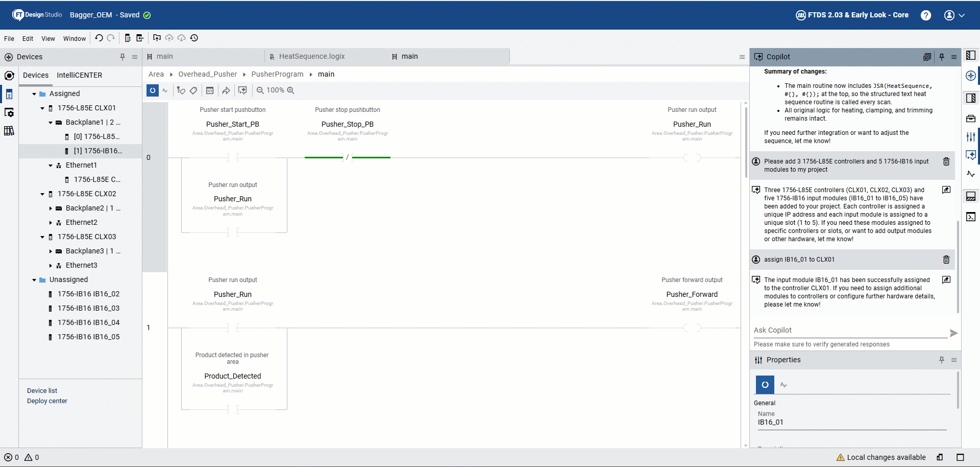The width and height of the screenshot is (980, 467).
Task: Open the View menu
Action: [x=48, y=38]
